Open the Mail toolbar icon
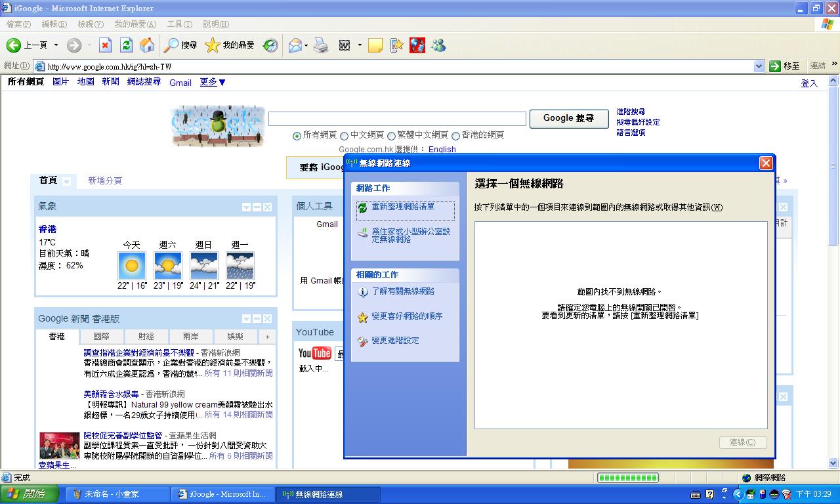This screenshot has height=504, width=840. [295, 45]
